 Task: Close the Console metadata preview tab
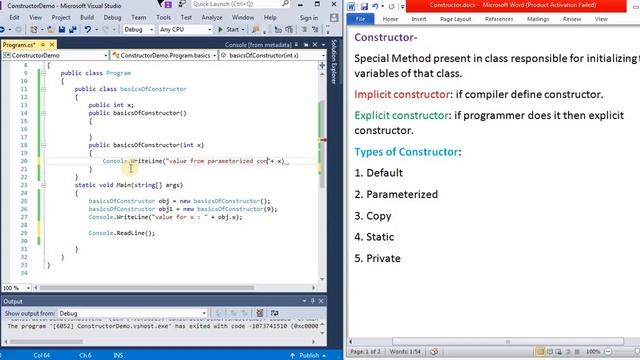[315, 44]
